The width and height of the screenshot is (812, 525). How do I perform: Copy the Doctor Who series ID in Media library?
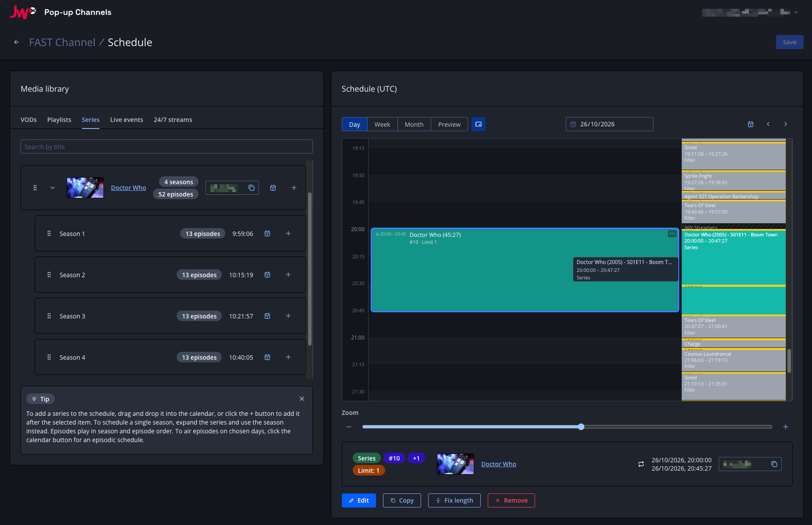[252, 188]
